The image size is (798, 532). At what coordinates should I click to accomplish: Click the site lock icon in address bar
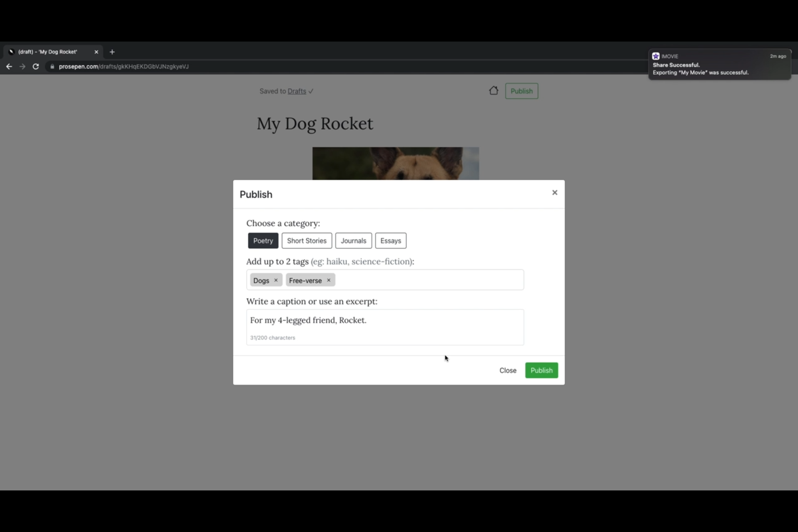tap(52, 66)
